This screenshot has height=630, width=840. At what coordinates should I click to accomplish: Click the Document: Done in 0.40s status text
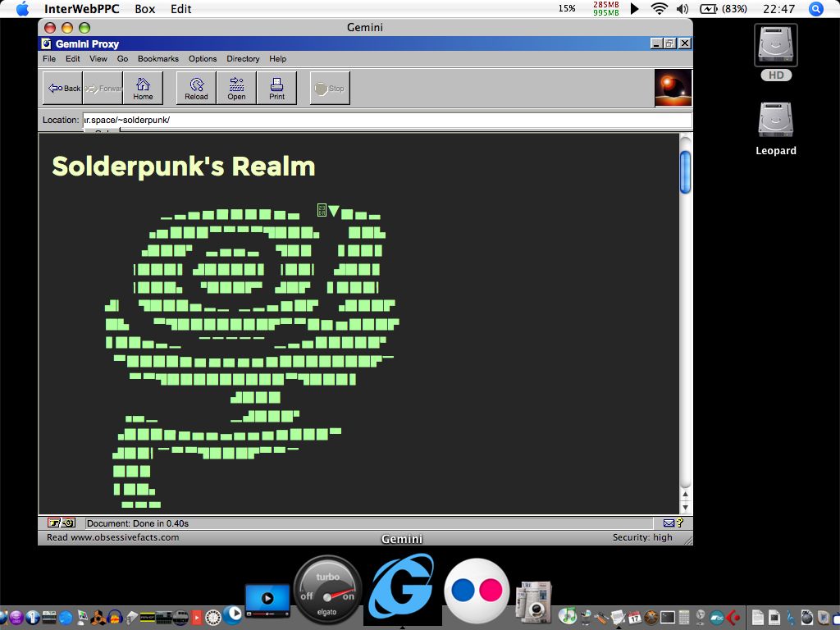click(x=138, y=523)
